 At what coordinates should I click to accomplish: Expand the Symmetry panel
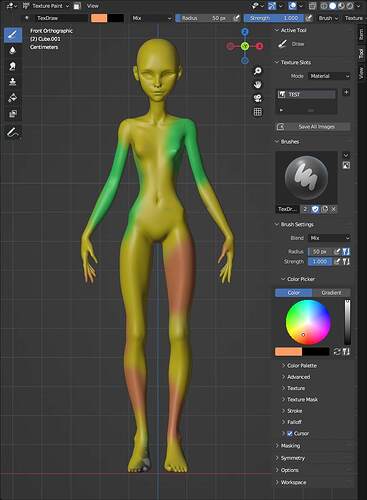click(x=290, y=458)
